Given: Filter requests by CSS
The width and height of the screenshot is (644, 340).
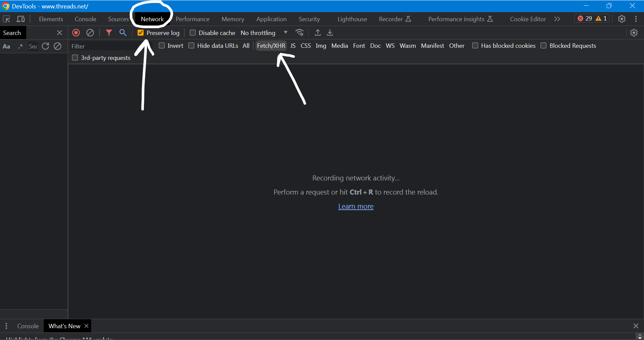Looking at the screenshot, I should [x=306, y=45].
